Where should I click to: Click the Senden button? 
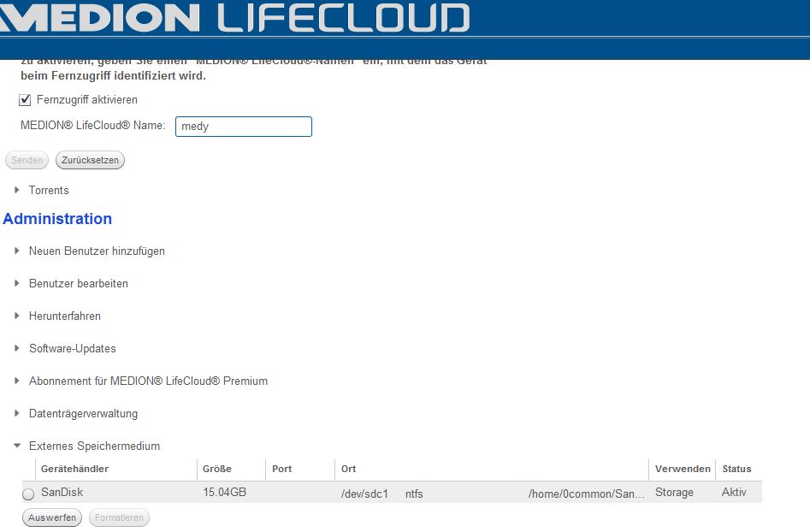(27, 160)
